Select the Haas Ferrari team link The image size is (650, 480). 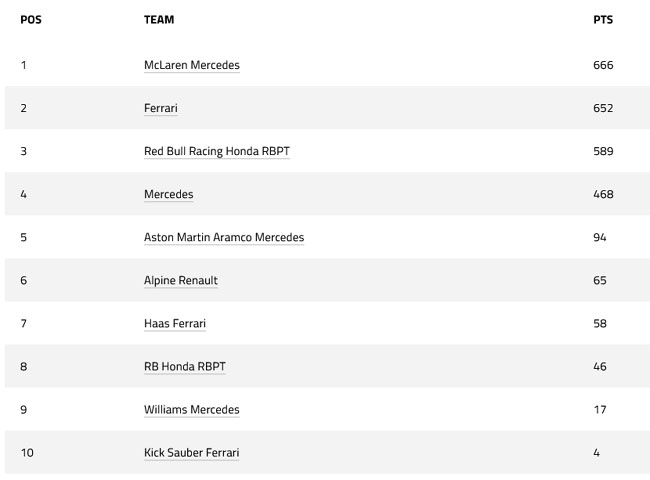(x=175, y=324)
